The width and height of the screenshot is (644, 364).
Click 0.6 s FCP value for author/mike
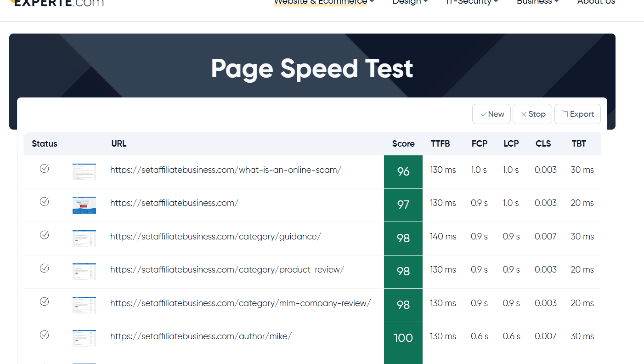point(480,336)
